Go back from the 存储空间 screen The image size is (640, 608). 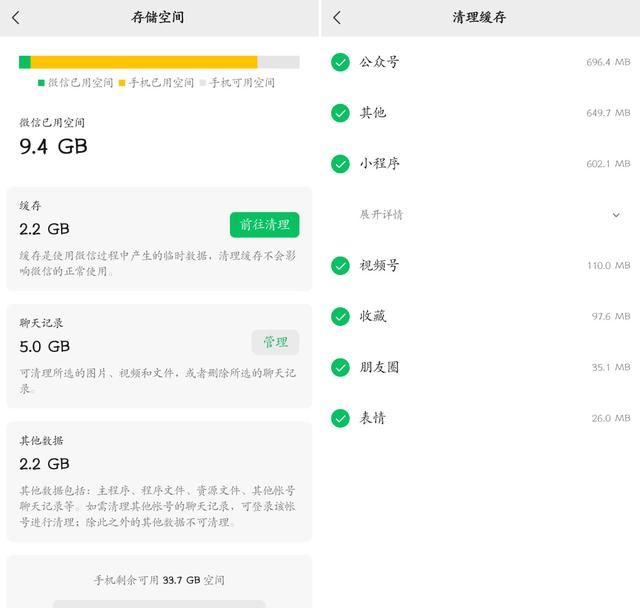[x=16, y=17]
